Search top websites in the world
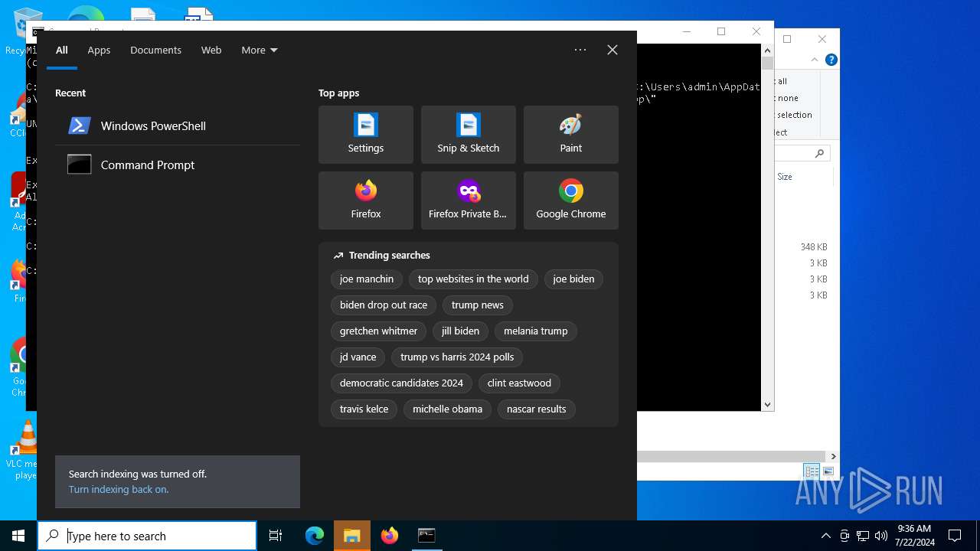980x551 pixels. coord(473,279)
